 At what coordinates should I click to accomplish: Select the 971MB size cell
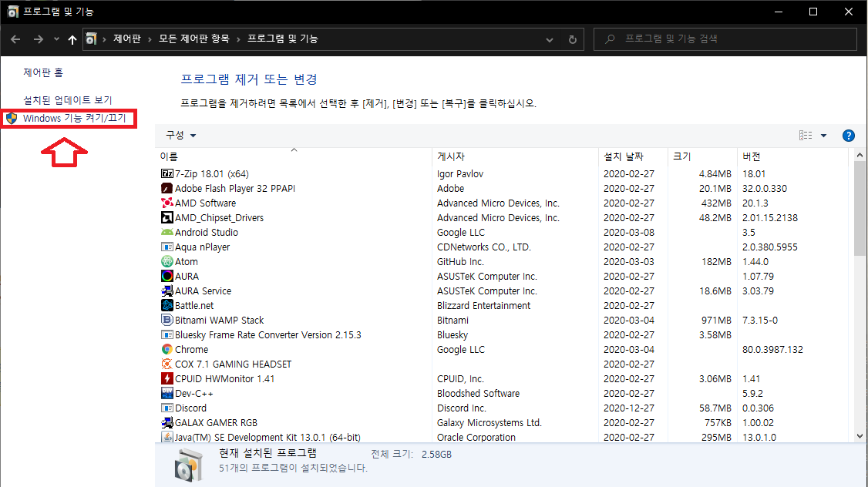tap(716, 321)
